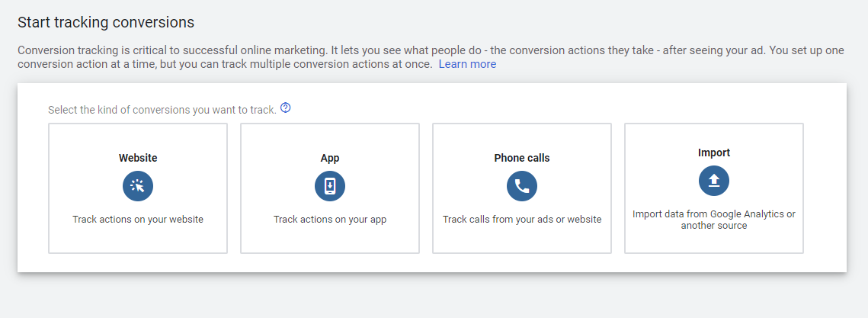
Task: Click empty space inside the Website card's top area
Action: coord(138,137)
